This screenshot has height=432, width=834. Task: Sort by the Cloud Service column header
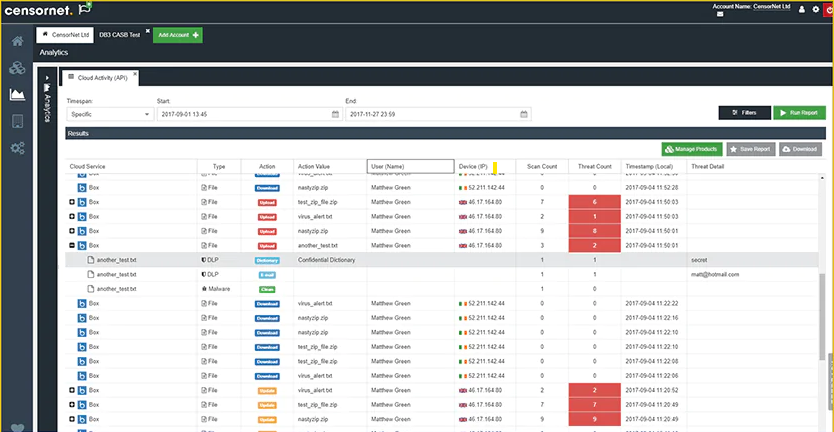click(x=131, y=167)
